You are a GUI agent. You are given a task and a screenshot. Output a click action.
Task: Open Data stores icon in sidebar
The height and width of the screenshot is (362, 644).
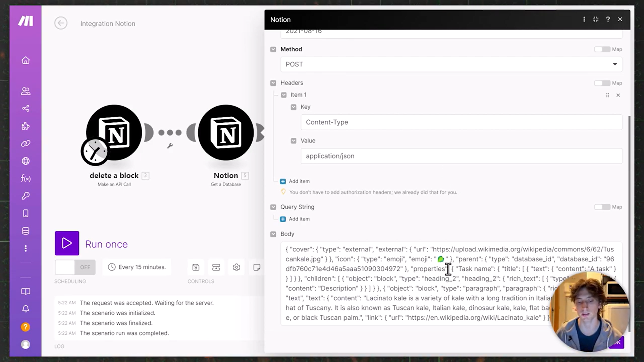pos(25,231)
